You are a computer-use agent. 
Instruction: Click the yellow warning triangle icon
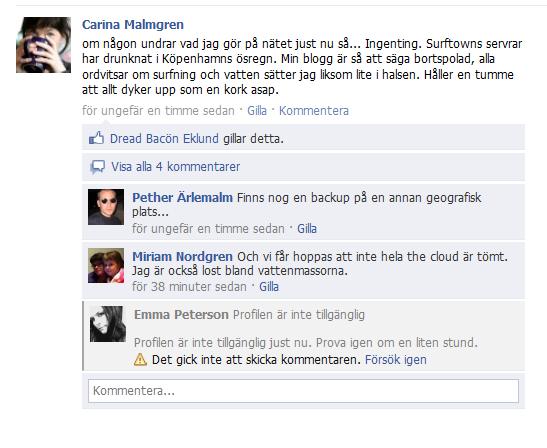coord(140,359)
